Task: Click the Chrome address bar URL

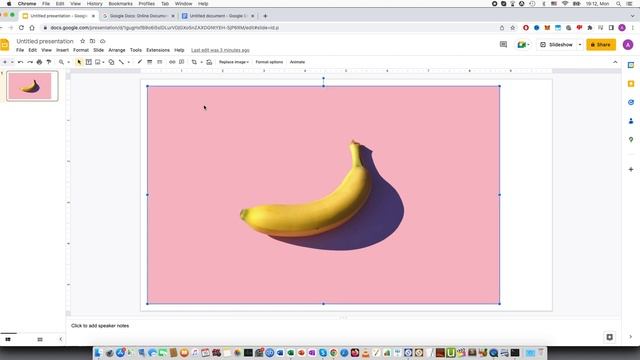Action: (x=164, y=28)
